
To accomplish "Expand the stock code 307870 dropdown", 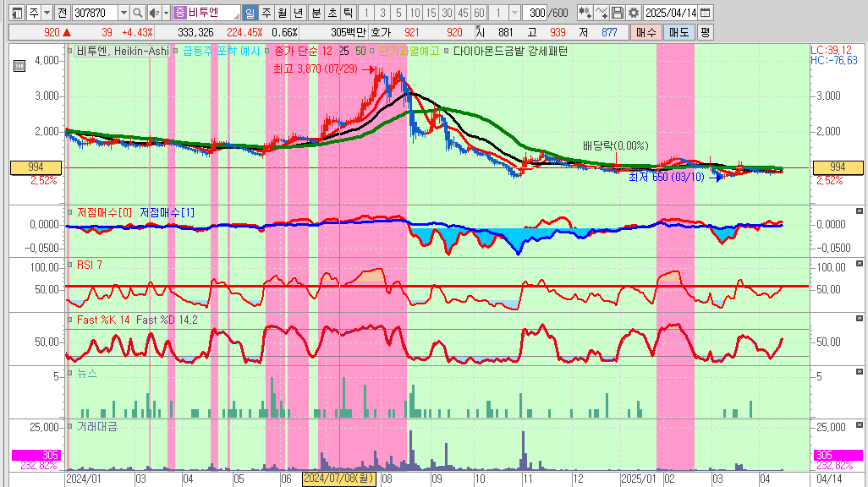I will point(124,12).
